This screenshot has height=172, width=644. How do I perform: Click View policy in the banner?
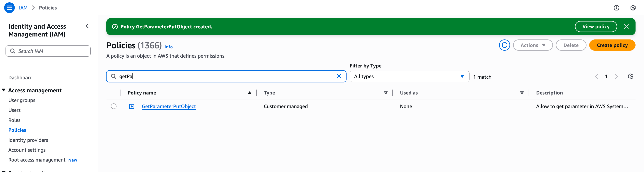click(x=596, y=27)
